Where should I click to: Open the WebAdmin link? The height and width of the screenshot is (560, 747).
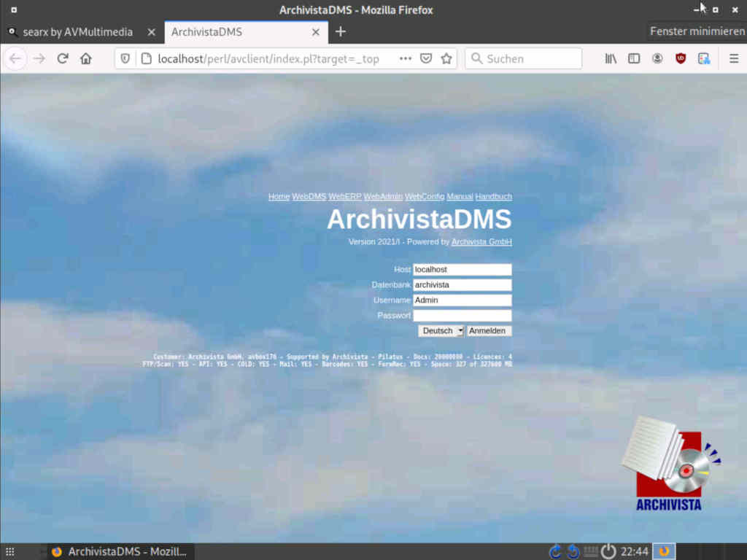click(x=383, y=197)
